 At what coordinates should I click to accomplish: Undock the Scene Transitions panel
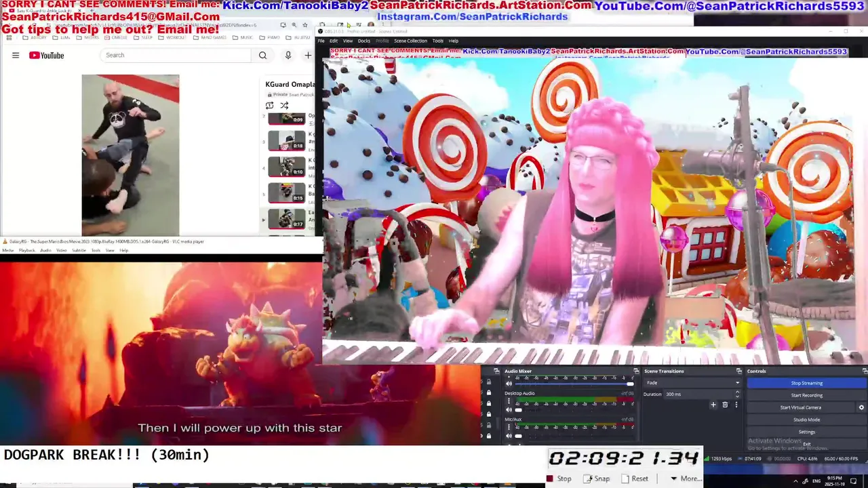[x=738, y=371]
